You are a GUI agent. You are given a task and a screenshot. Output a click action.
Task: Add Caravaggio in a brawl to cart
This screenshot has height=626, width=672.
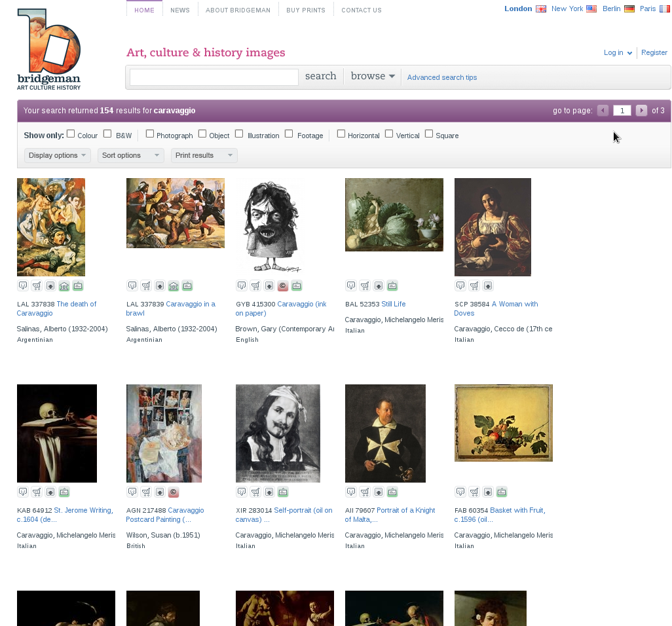[x=146, y=285]
